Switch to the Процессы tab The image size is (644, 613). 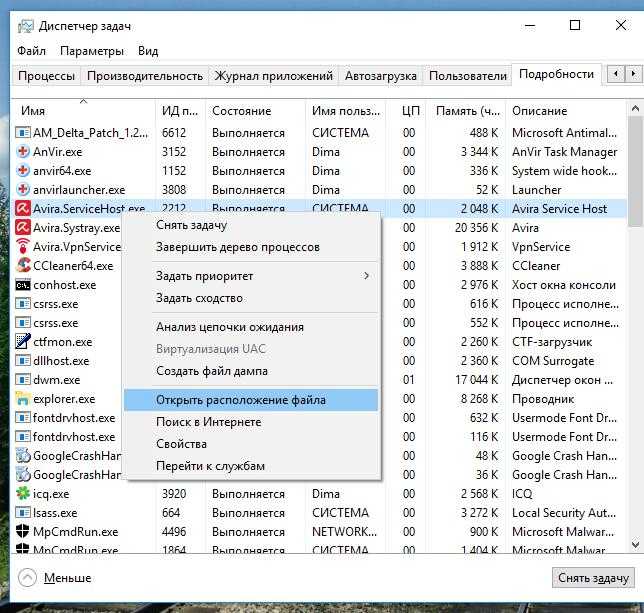pyautogui.click(x=46, y=76)
